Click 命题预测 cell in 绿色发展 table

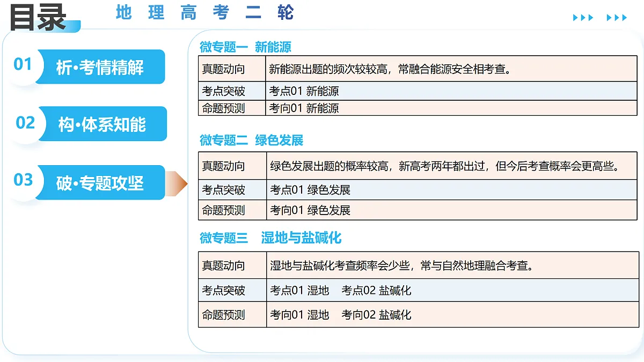point(232,210)
